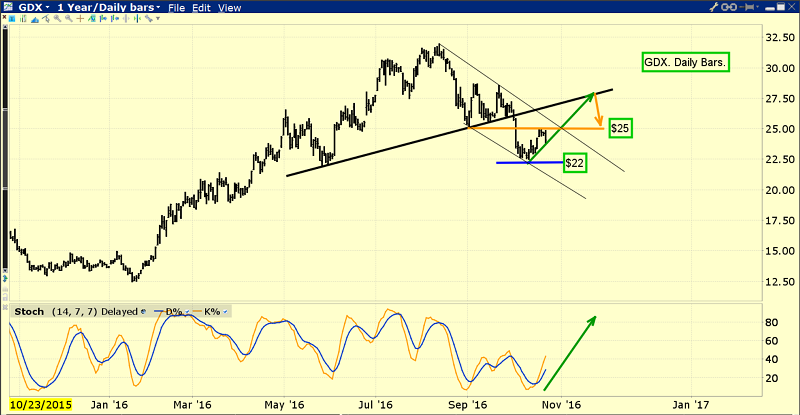Screen dimensions: 800x415
Task: Click the highlighted 10/23/2015 date label
Action: tap(41, 405)
